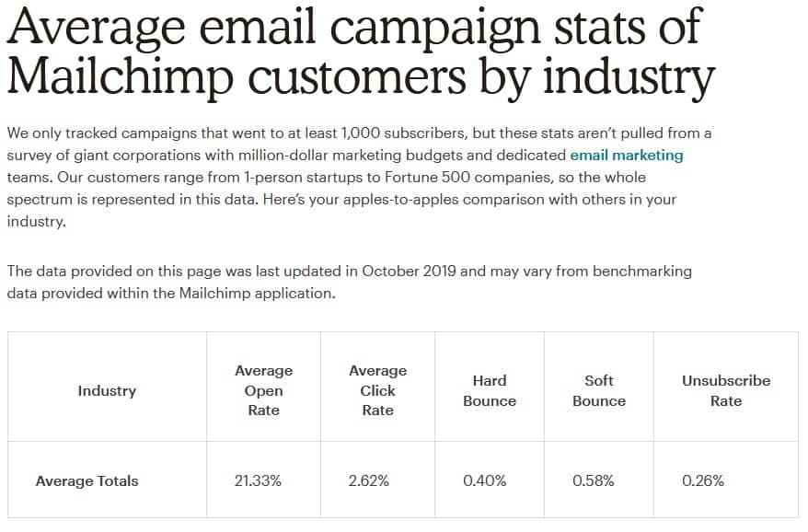The image size is (808, 532).
Task: Click the 2.62% click rate value
Action: 369,480
